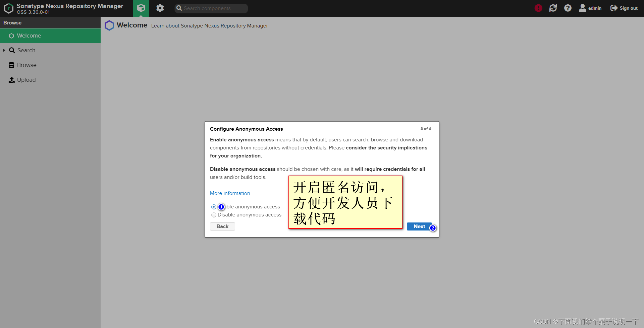Click the Welcome hexagon icon in page header
Screen dimensions: 644x328
coord(109,25)
